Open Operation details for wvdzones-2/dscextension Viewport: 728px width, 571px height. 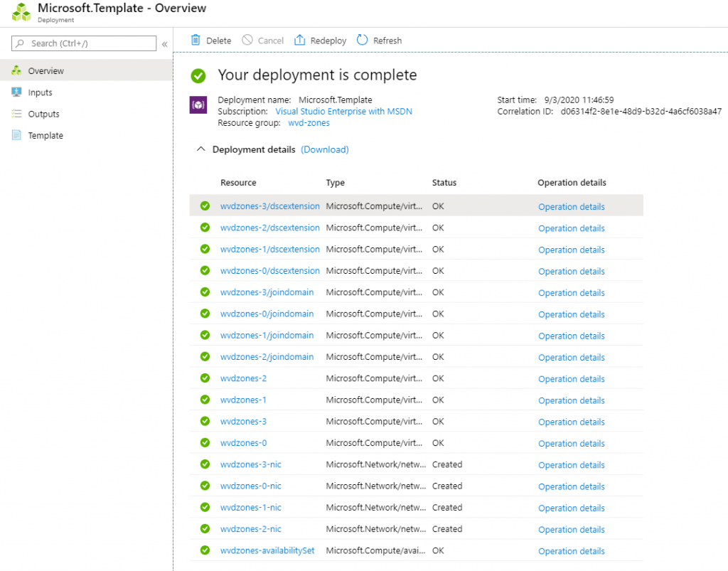point(571,228)
